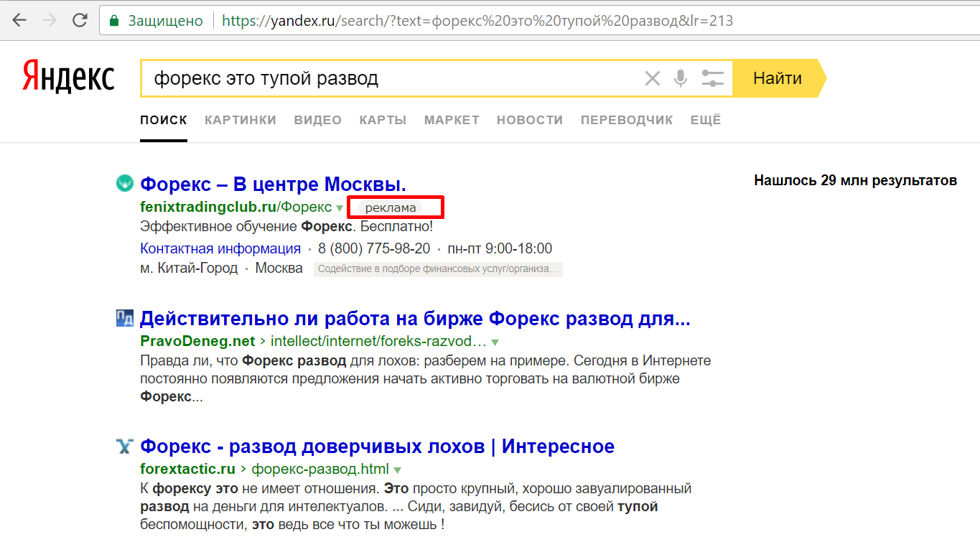980x560 pixels.
Task: Open result 'Форекс – В центре Москвы.'
Action: (274, 185)
